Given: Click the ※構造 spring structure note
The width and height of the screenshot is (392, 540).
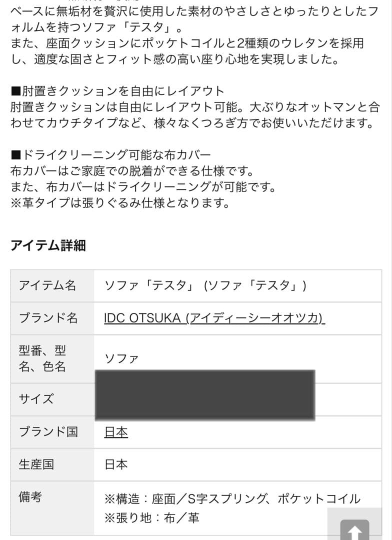Looking at the screenshot, I should pyautogui.click(x=232, y=498).
